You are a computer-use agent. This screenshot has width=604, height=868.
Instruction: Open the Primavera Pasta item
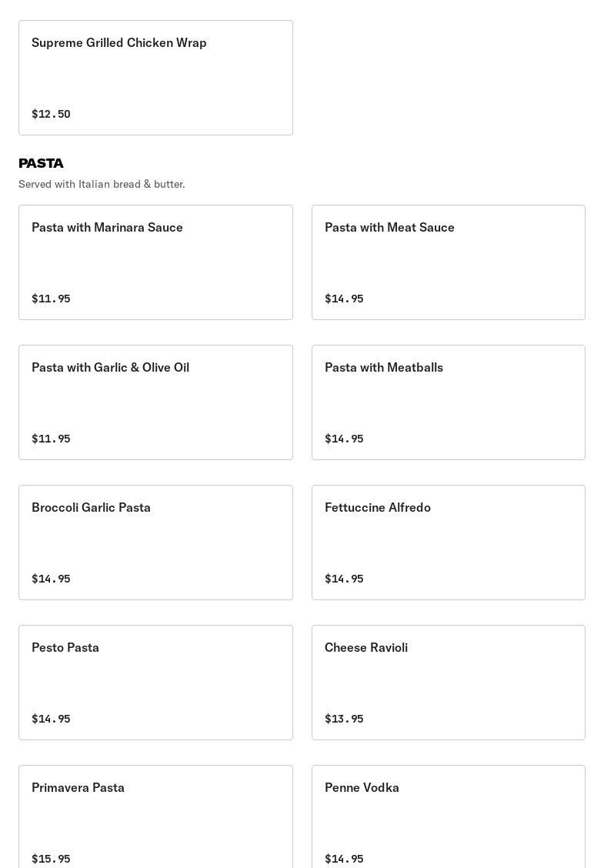155,817
